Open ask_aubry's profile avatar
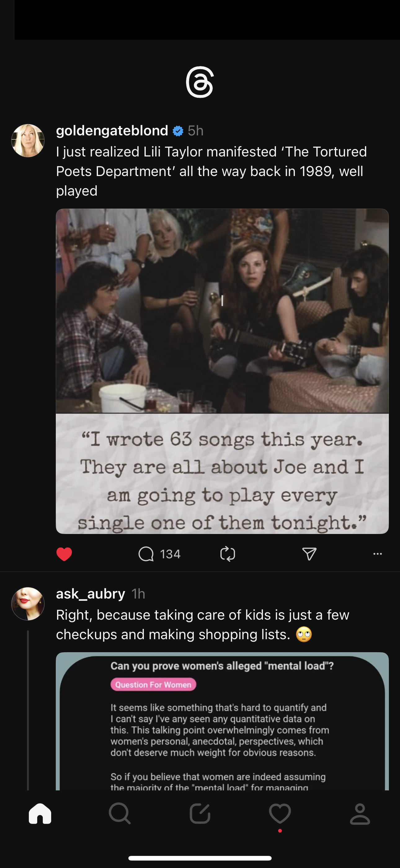Image resolution: width=400 pixels, height=868 pixels. [28, 604]
